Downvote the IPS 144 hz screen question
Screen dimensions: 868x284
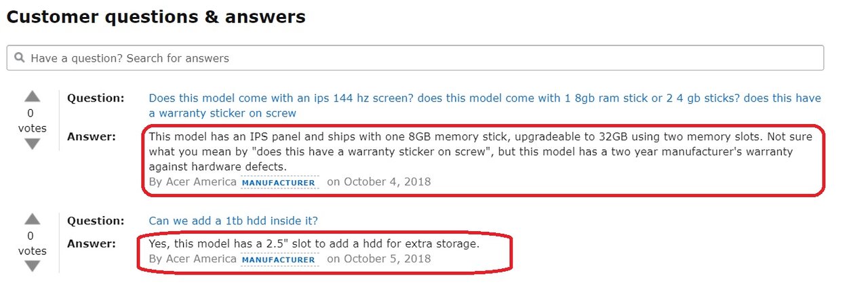click(x=32, y=144)
